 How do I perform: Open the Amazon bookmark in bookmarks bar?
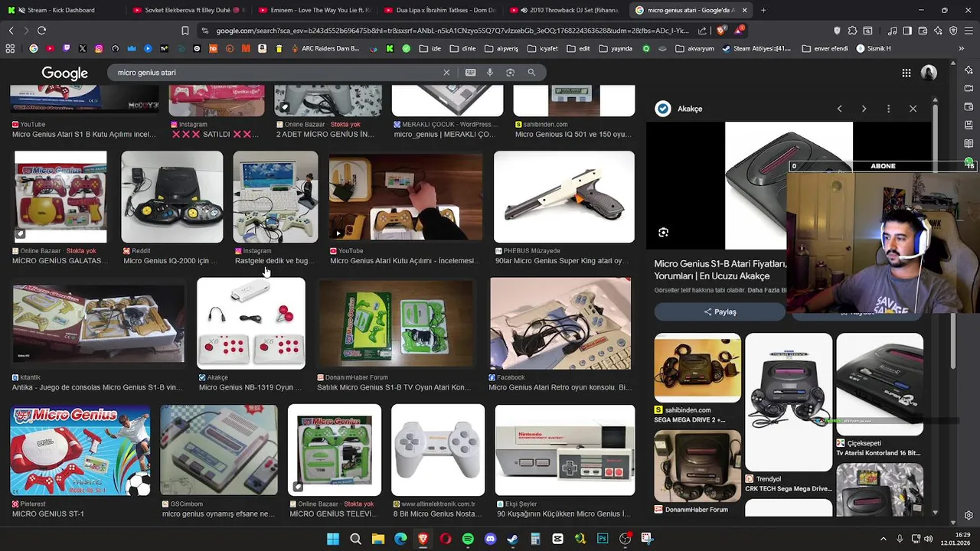tap(262, 48)
